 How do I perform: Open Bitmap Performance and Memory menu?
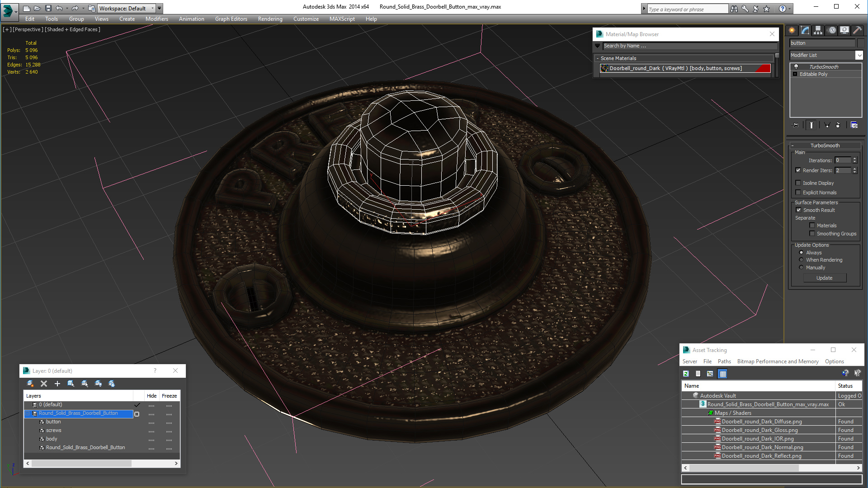point(778,361)
